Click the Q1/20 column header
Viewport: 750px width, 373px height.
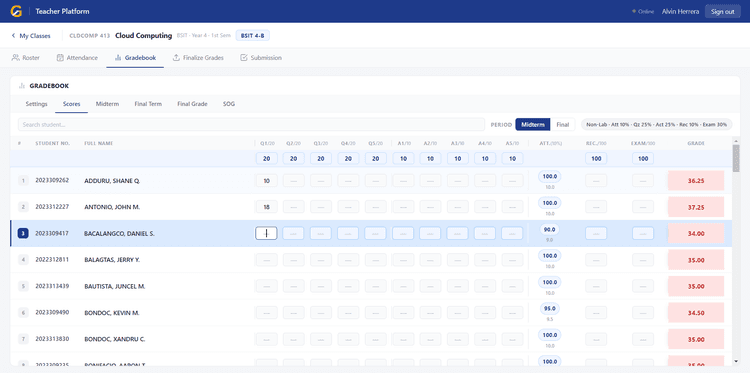[x=267, y=143]
